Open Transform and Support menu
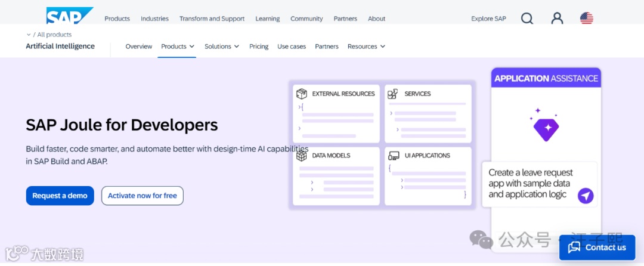 point(212,18)
